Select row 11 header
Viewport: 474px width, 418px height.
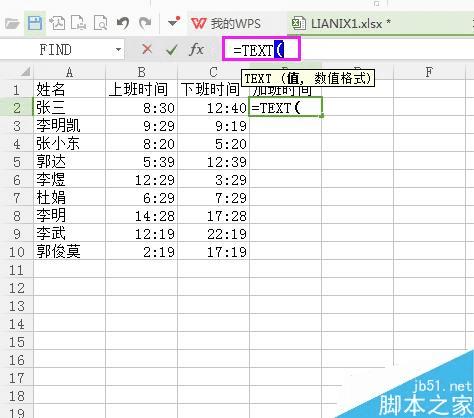point(17,270)
